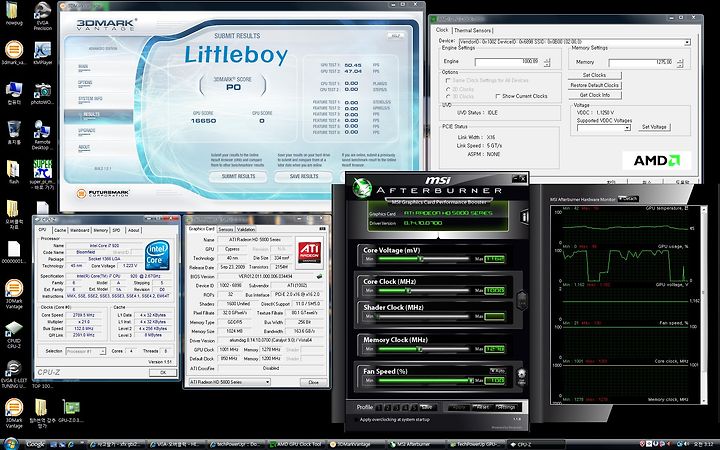Switch to the Cache tab in CPU-Z
Image resolution: width=720 pixels, height=450 pixels.
pos(60,230)
